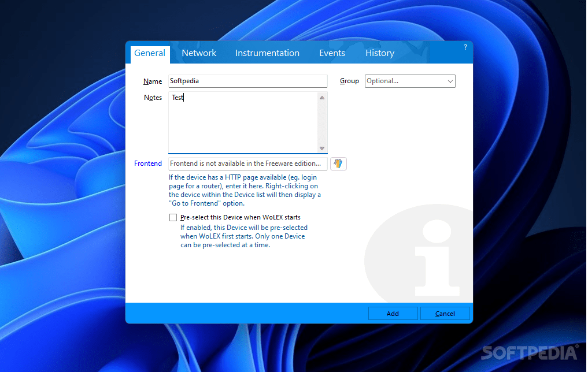Click the Frontend field
The width and height of the screenshot is (588, 372).
click(248, 163)
